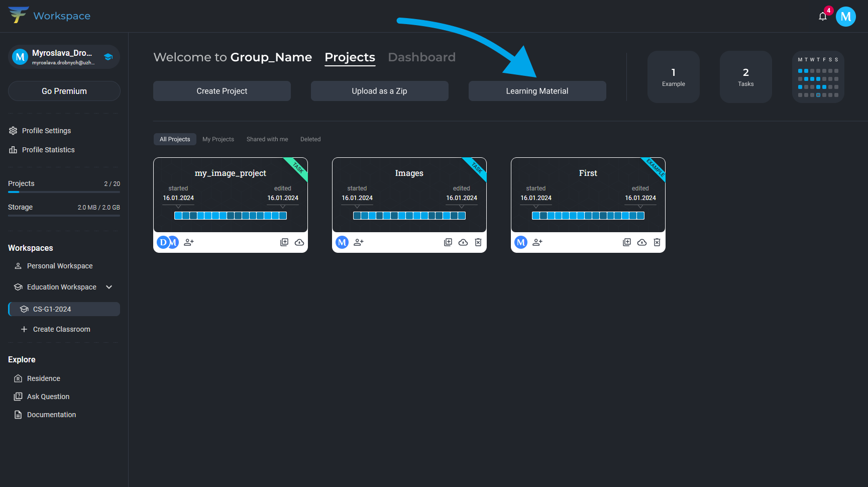Download the my_image_project project
The height and width of the screenshot is (487, 868).
299,242
